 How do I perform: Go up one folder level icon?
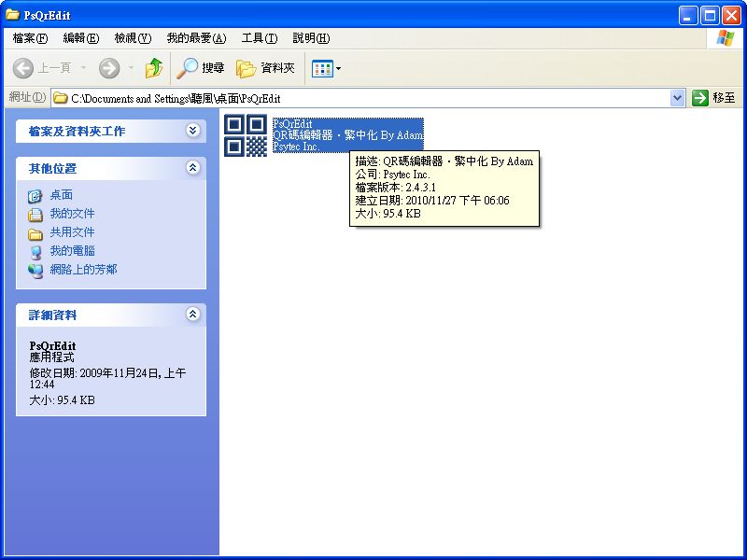tap(153, 68)
